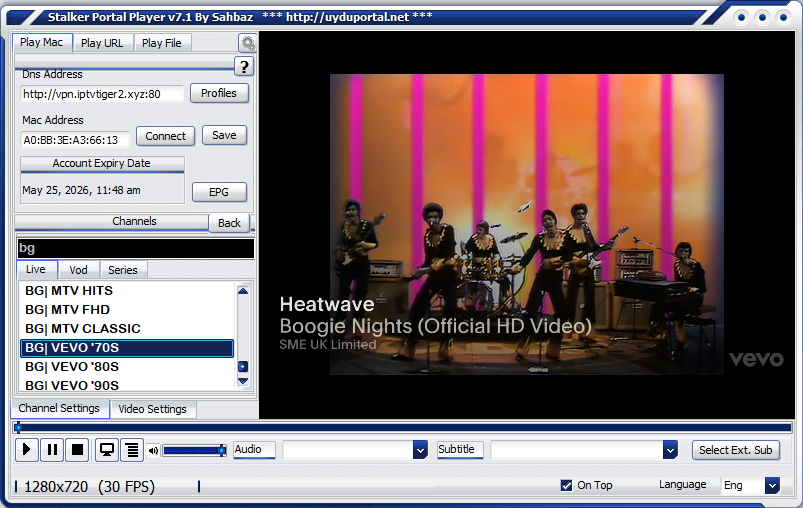Open the settings gear icon
803x508 pixels.
point(248,43)
